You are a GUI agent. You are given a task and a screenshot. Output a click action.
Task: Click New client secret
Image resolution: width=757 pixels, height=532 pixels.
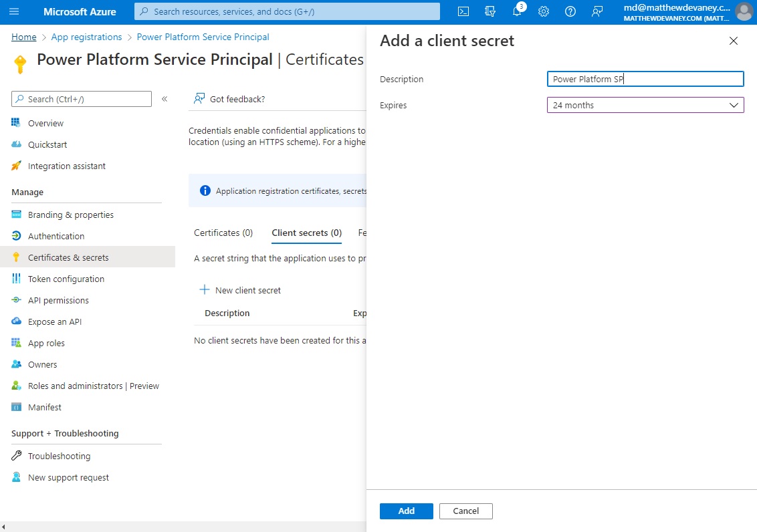(x=240, y=290)
